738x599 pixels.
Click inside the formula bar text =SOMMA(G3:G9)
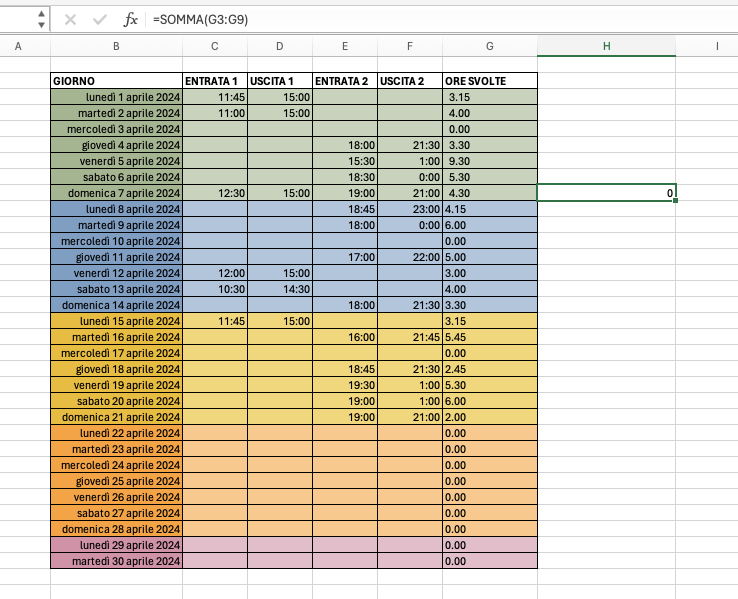[201, 20]
